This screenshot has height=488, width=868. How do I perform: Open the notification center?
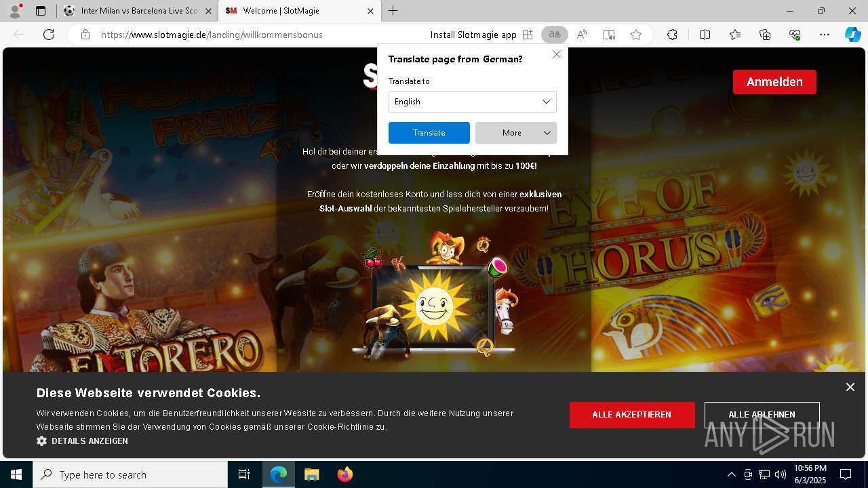coord(846,474)
